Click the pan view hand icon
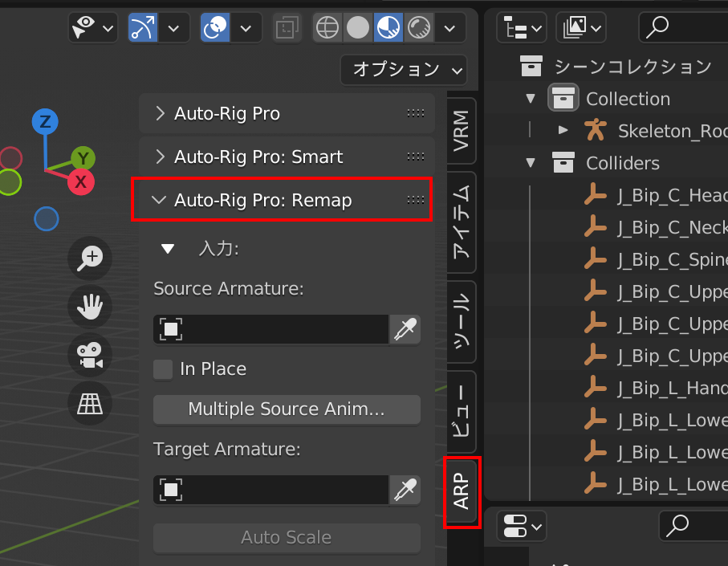The width and height of the screenshot is (728, 566). [x=90, y=307]
